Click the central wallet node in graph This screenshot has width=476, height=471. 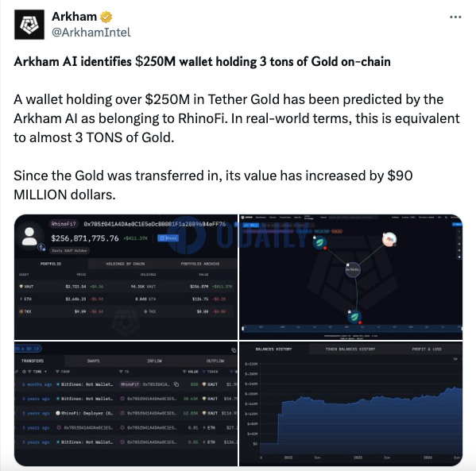pos(353,269)
